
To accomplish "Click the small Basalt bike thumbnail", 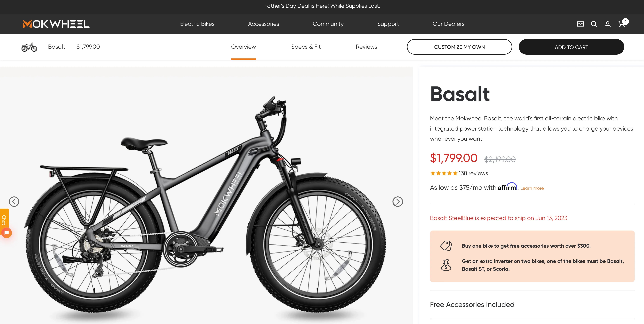I will point(29,47).
